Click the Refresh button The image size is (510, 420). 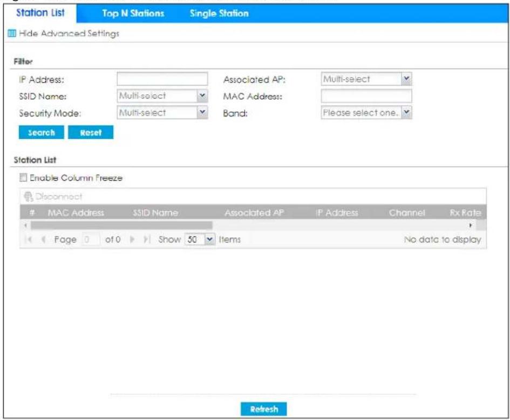264,409
